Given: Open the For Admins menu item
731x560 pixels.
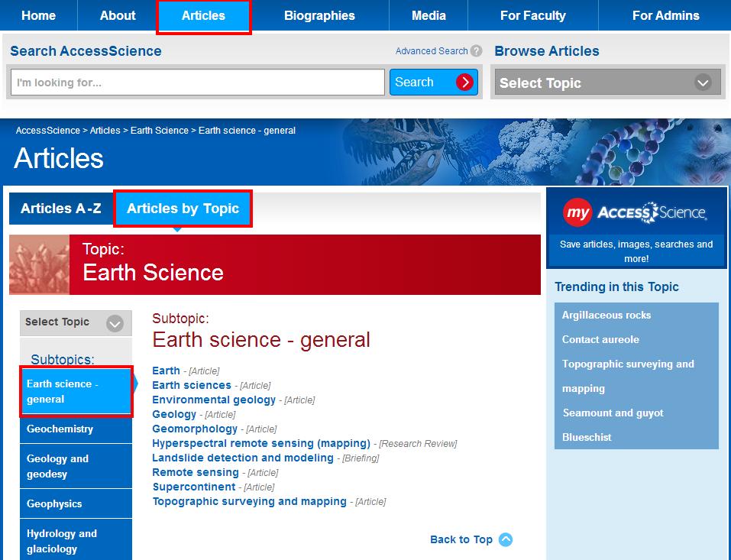Looking at the screenshot, I should (665, 15).
